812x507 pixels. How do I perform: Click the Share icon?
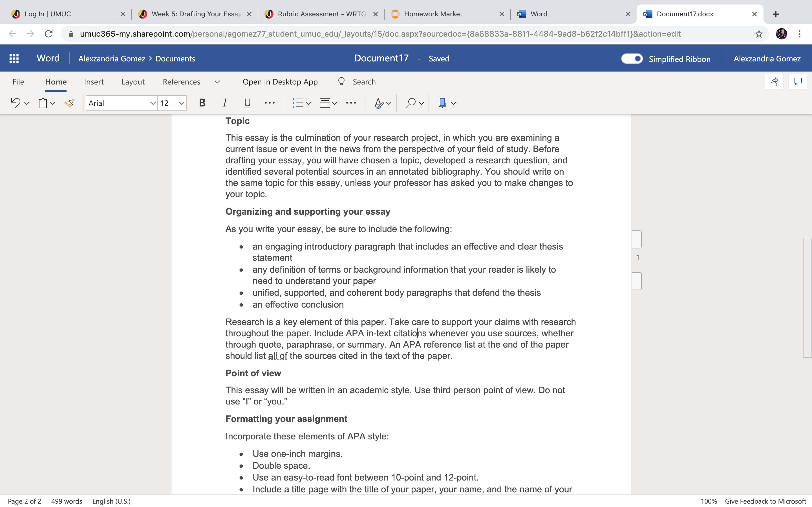774,82
